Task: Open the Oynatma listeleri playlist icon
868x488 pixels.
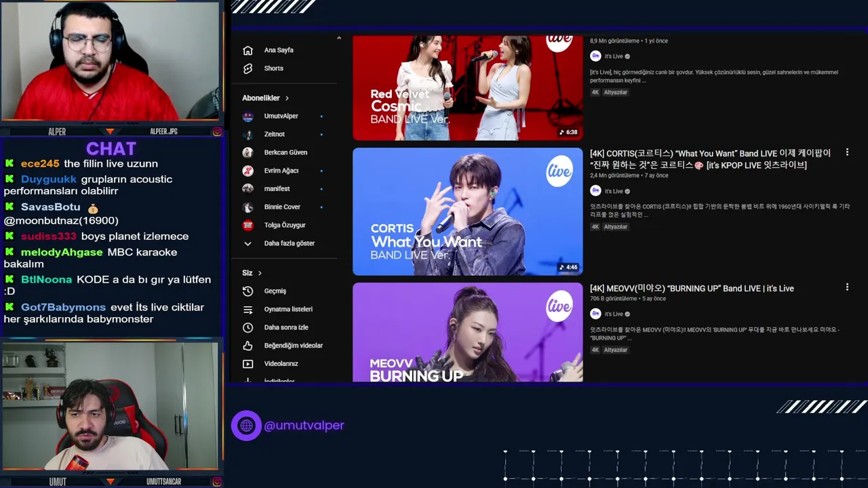Action: click(248, 309)
